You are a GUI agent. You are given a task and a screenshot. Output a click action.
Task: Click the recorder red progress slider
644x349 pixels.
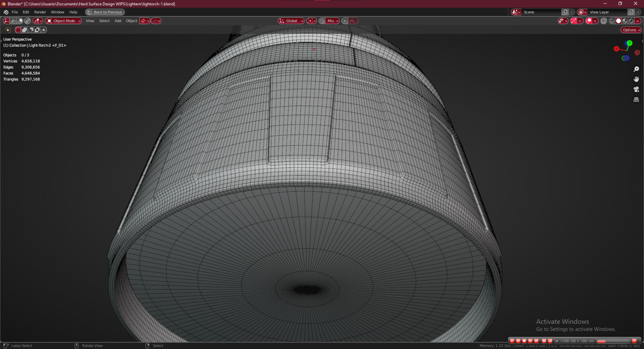click(613, 341)
